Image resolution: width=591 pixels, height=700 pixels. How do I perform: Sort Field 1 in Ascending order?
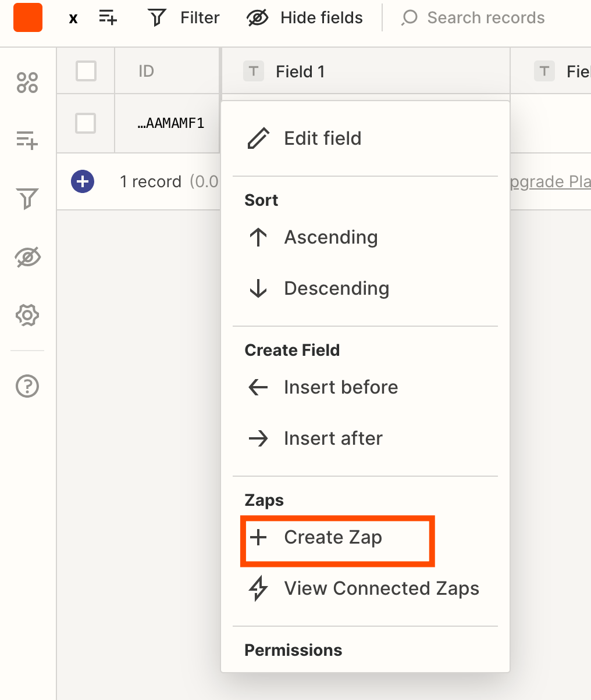click(x=330, y=237)
